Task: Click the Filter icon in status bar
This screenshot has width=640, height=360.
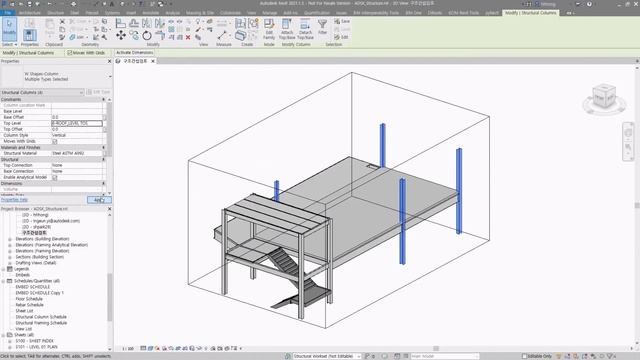Action: [611, 356]
